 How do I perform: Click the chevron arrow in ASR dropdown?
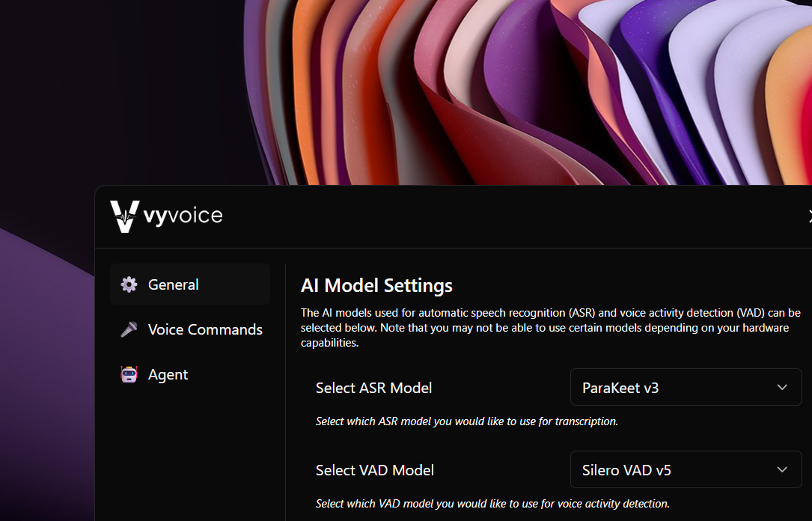[782, 388]
